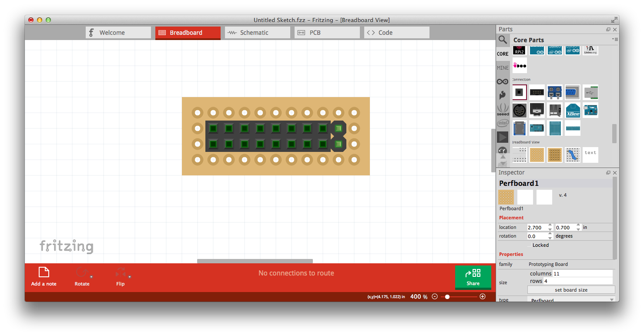644x336 pixels.
Task: Select the single pin header part
Action: coord(520,92)
